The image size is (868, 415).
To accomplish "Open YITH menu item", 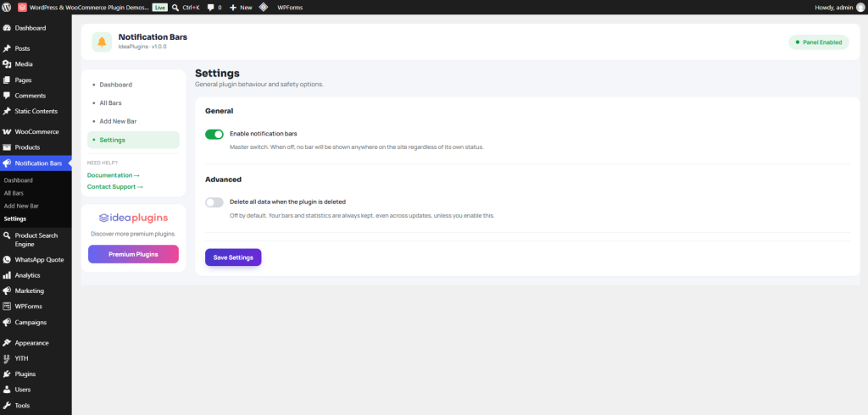I will (36, 358).
